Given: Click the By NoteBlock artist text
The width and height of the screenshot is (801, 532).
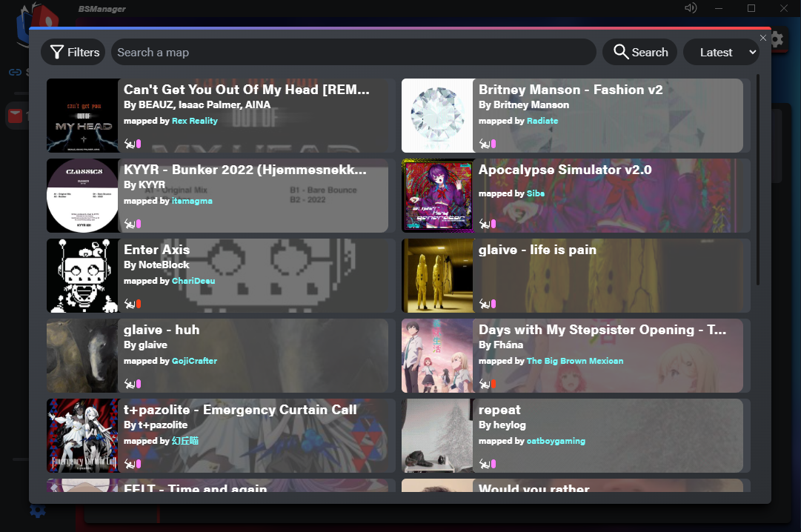Looking at the screenshot, I should point(156,265).
